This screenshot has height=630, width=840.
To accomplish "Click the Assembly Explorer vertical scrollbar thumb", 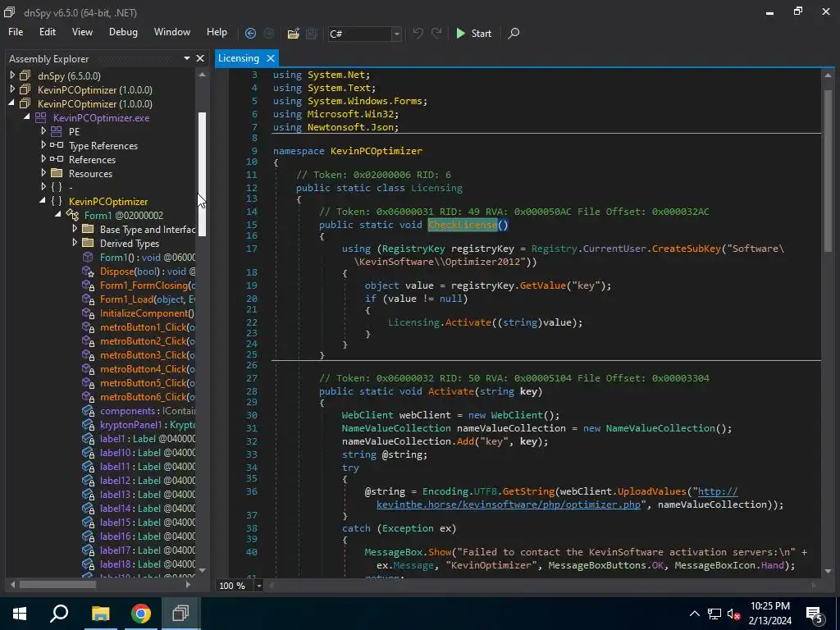I will [x=202, y=174].
